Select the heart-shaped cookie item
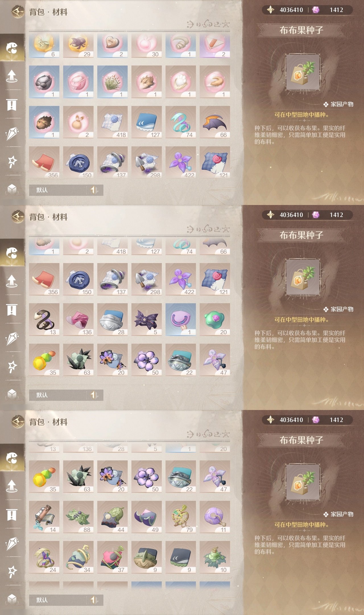This screenshot has width=364, height=615. coord(112,46)
